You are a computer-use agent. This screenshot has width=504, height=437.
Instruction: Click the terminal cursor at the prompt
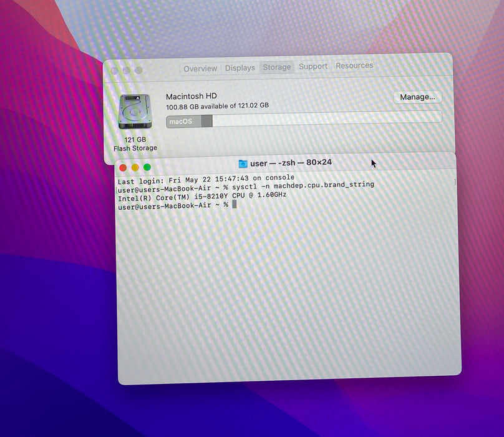(235, 204)
